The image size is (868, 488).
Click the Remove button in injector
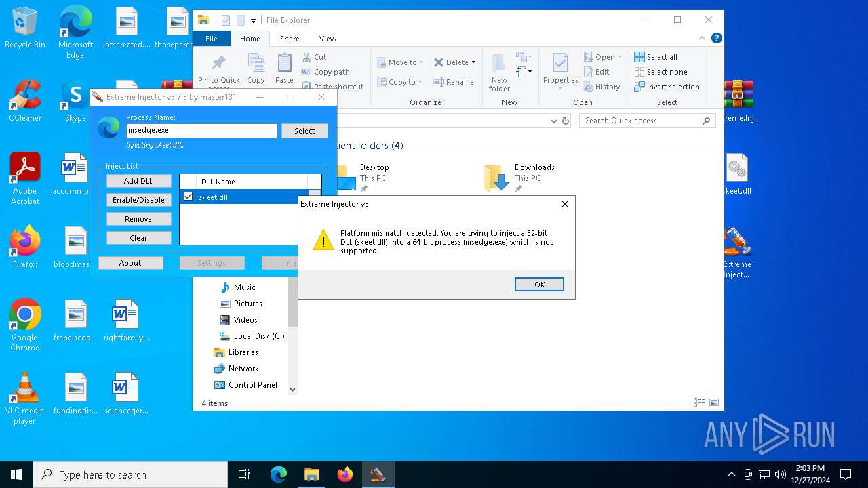[x=138, y=219]
